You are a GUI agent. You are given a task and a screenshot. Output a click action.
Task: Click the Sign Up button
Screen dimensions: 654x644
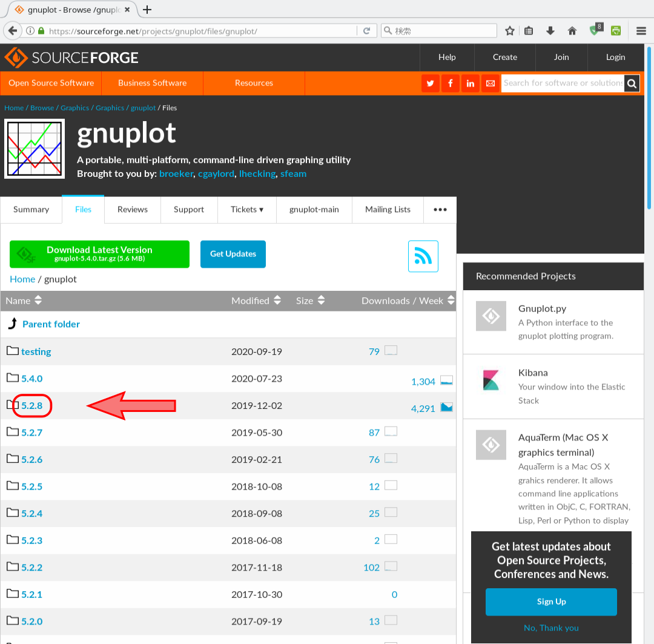click(552, 602)
